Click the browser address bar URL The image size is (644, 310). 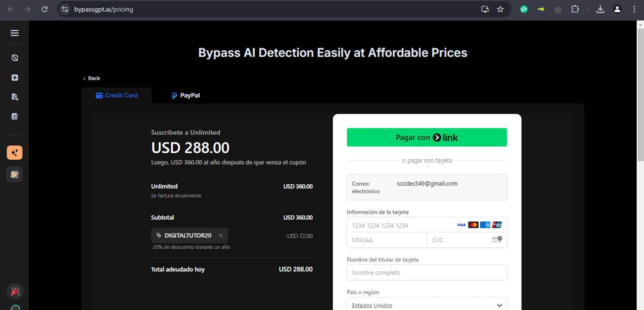point(103,9)
